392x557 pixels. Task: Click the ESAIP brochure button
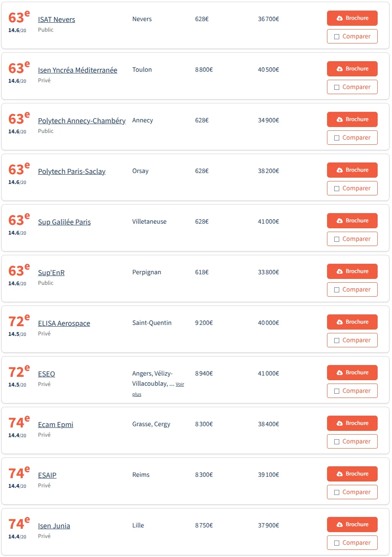tap(352, 474)
